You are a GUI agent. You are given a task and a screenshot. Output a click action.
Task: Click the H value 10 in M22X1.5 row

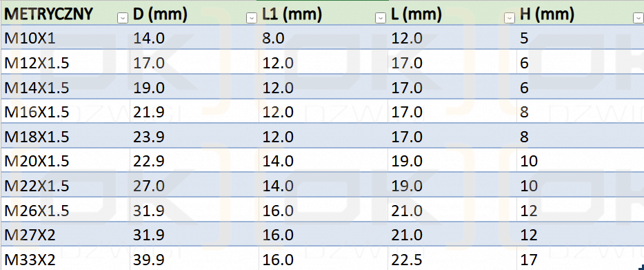[x=529, y=186]
